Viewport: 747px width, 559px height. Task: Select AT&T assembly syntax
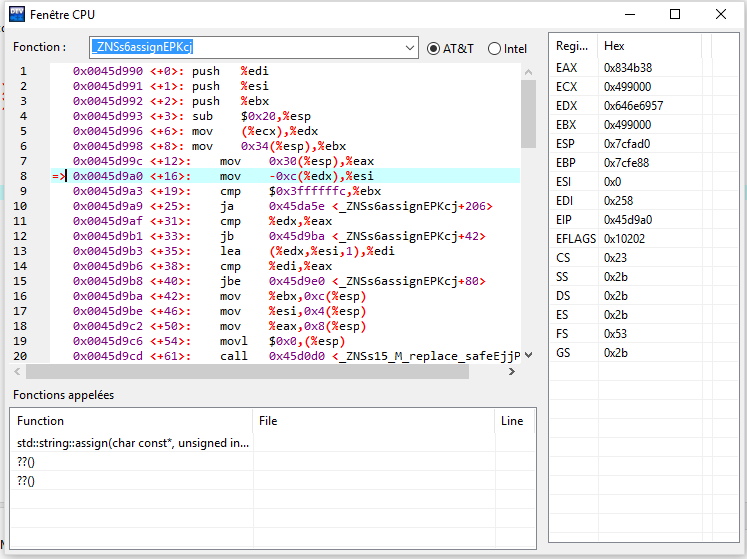coord(433,48)
